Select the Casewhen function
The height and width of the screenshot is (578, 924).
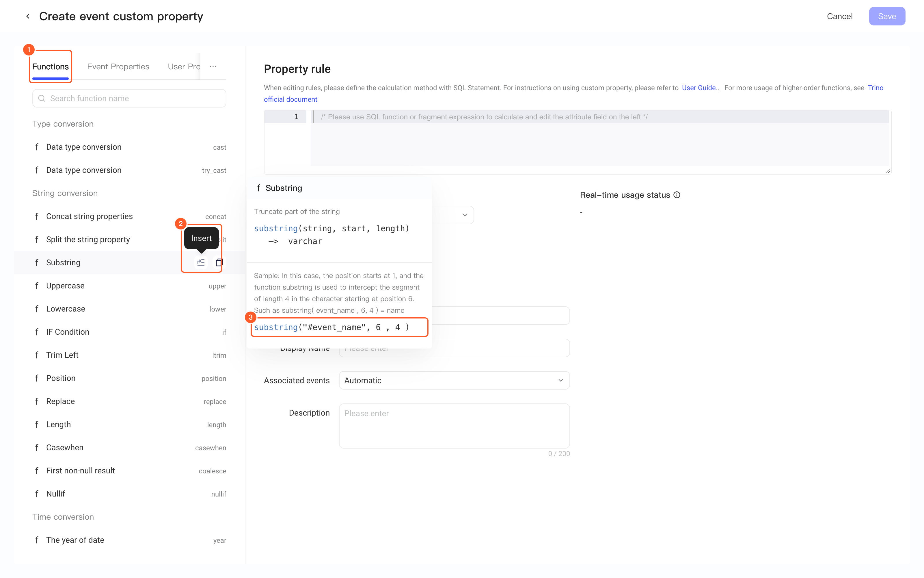point(129,448)
